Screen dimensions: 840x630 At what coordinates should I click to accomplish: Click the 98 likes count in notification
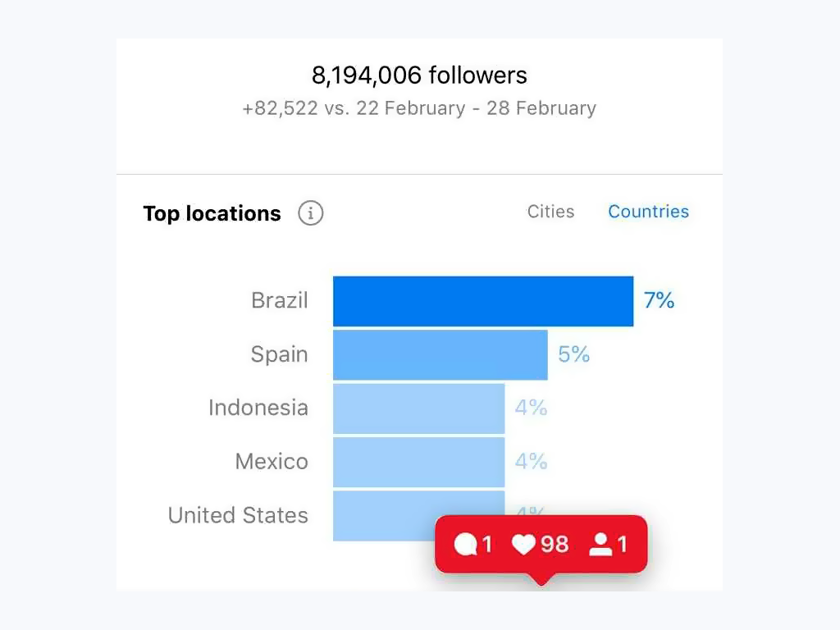(x=555, y=545)
